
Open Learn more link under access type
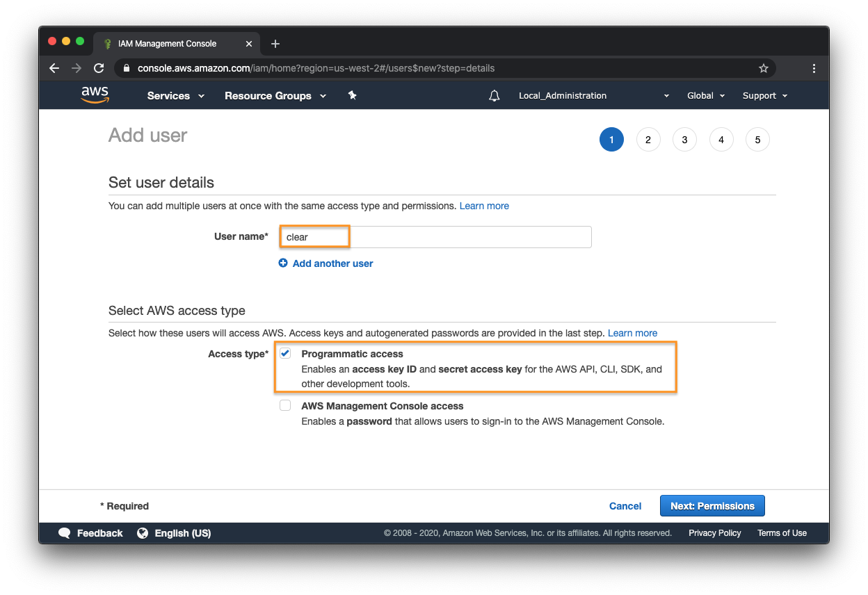pos(632,333)
